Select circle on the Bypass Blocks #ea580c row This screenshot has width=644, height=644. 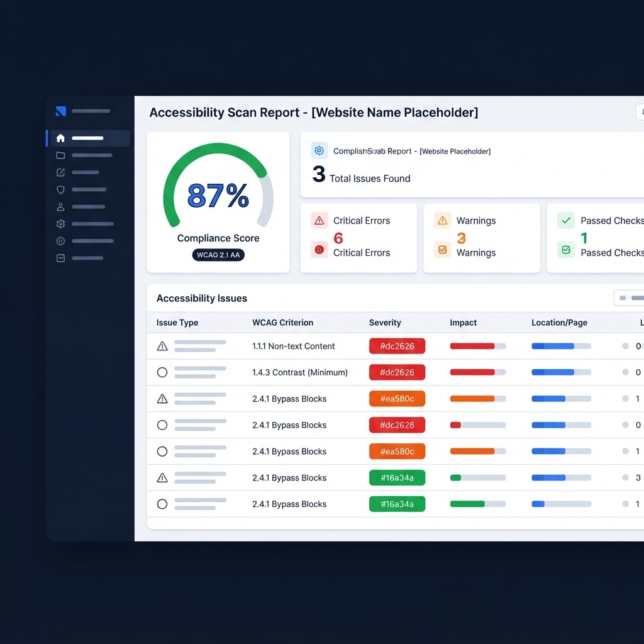point(162,451)
